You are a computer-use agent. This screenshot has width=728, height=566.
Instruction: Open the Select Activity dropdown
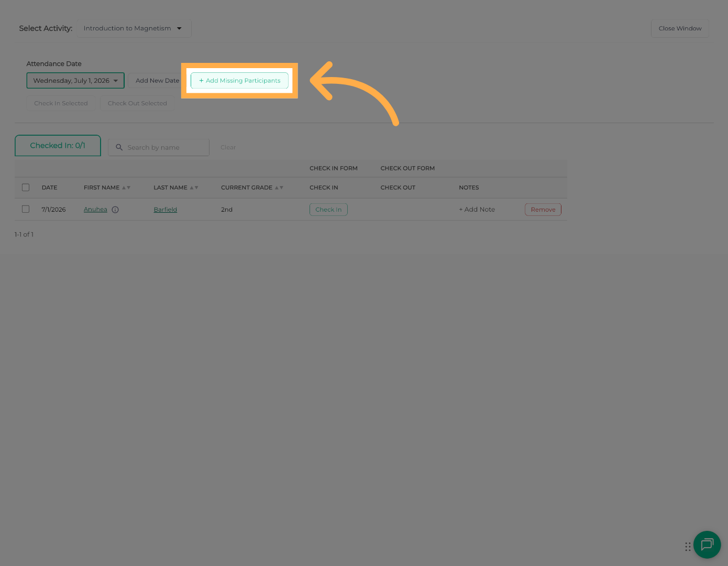(x=134, y=28)
